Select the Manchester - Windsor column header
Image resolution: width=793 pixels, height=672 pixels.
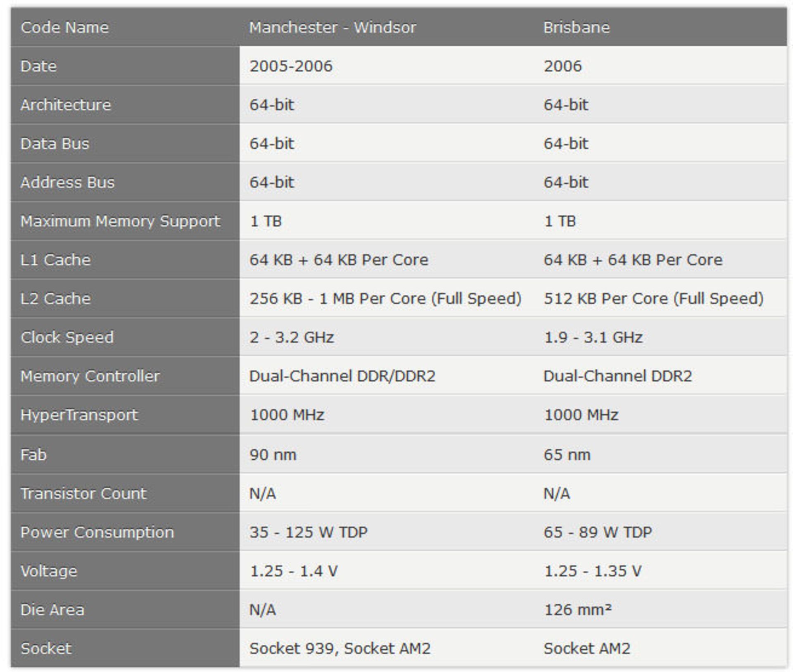[332, 28]
